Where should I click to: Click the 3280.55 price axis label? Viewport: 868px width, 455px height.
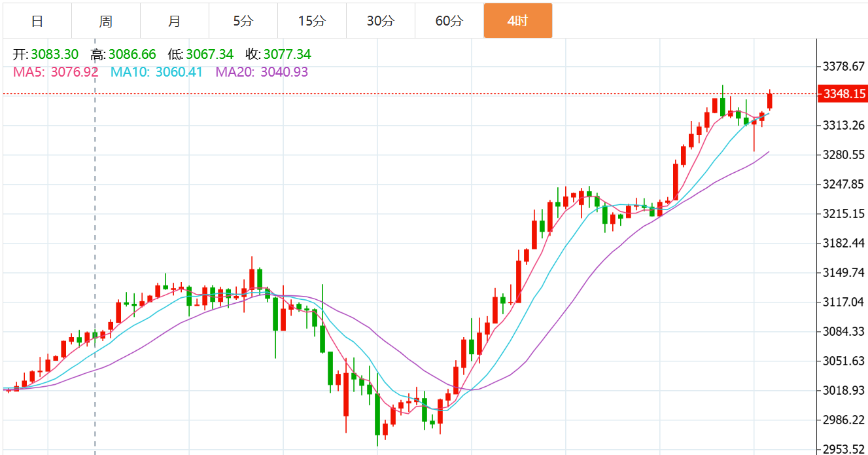[x=844, y=155]
